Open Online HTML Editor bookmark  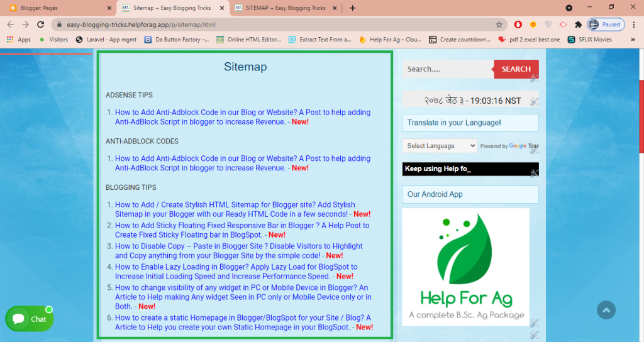(x=249, y=40)
